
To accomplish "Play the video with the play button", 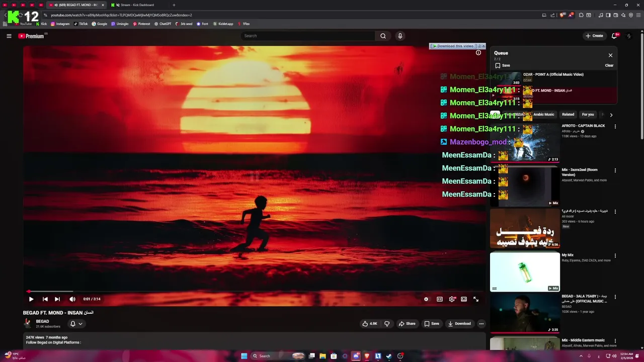I will [x=31, y=299].
